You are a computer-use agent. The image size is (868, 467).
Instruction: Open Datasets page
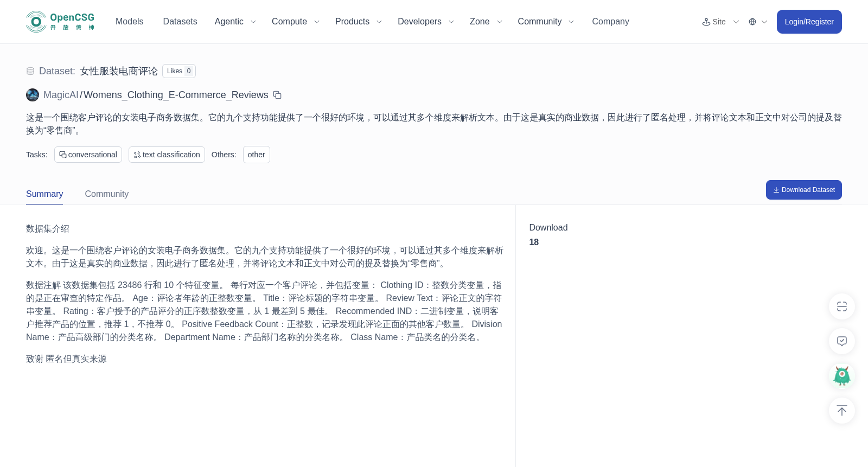[x=180, y=22]
